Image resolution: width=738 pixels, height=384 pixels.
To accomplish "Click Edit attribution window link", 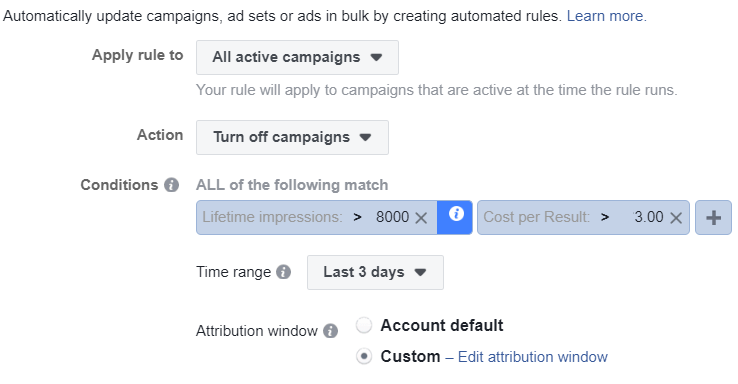I will click(533, 357).
